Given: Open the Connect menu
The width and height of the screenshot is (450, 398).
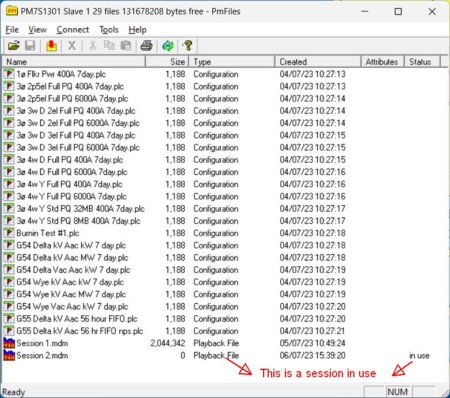Looking at the screenshot, I should (73, 30).
